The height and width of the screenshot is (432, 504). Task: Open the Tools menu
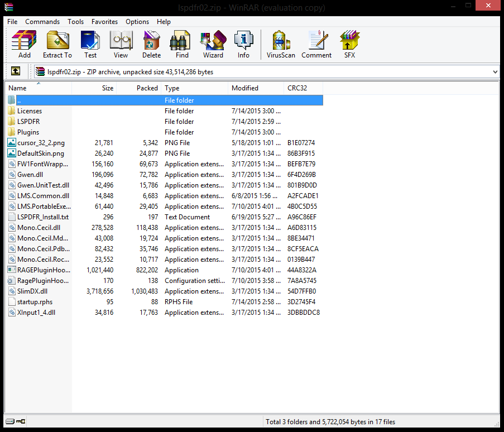click(x=75, y=22)
